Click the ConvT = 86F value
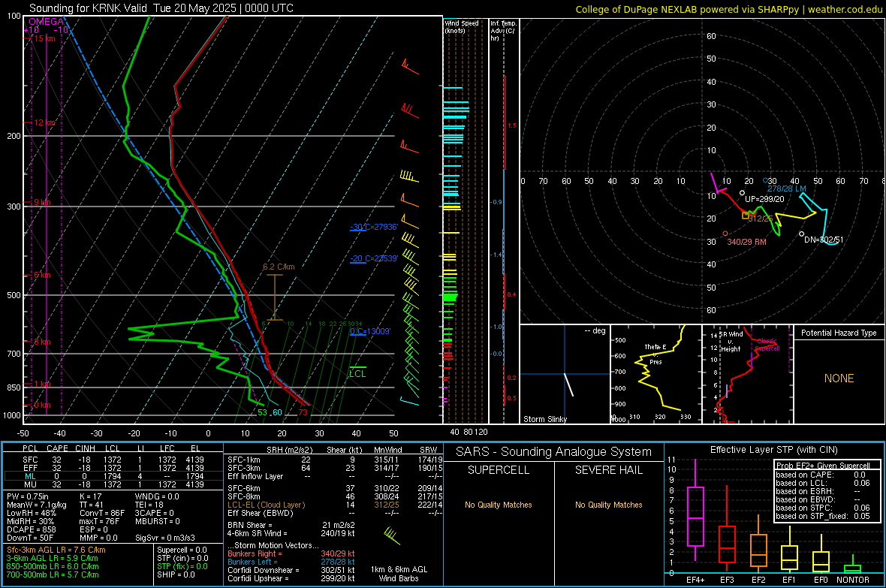This screenshot has height=588, width=886. click(x=102, y=514)
